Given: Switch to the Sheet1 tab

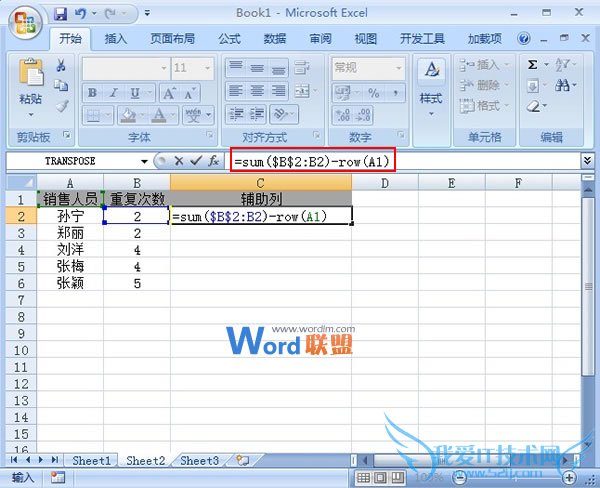Looking at the screenshot, I should click(x=91, y=460).
